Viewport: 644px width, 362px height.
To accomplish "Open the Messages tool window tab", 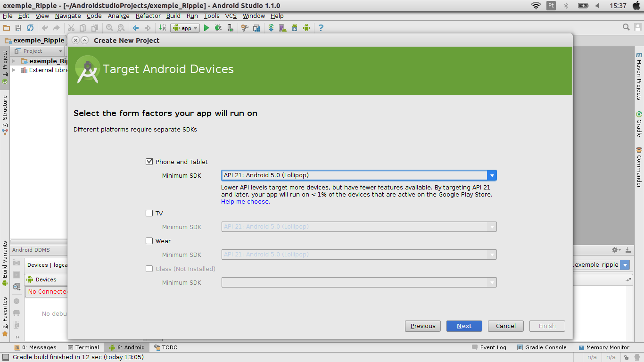I will 35,347.
